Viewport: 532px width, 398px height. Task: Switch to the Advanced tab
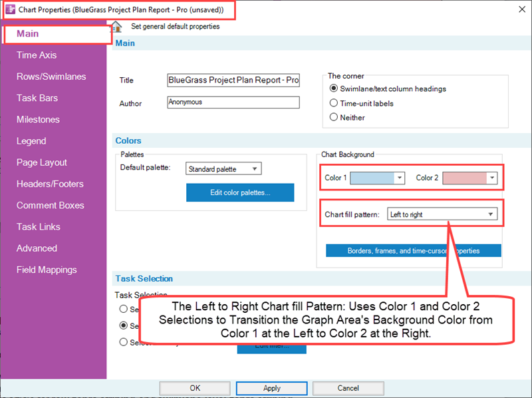[x=37, y=248]
